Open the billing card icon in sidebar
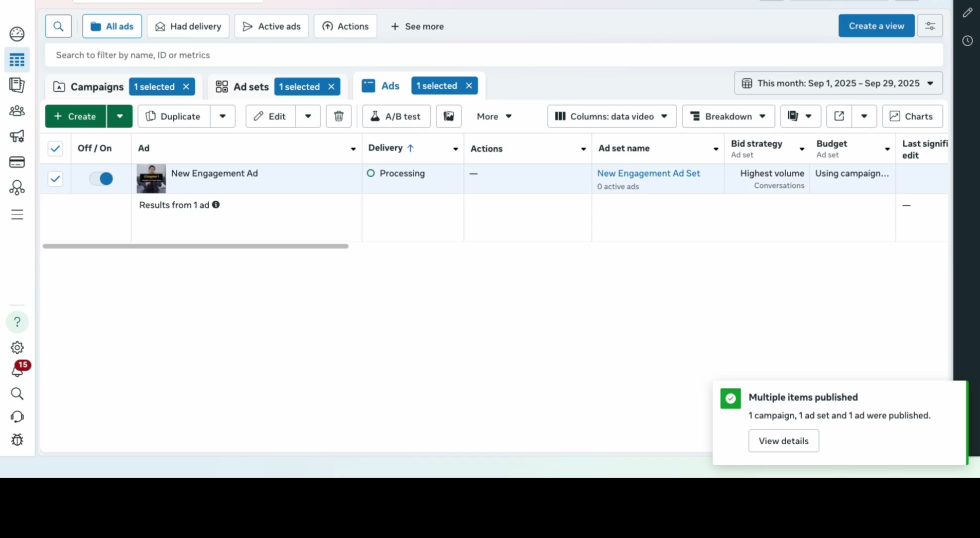This screenshot has width=980, height=538. [17, 162]
